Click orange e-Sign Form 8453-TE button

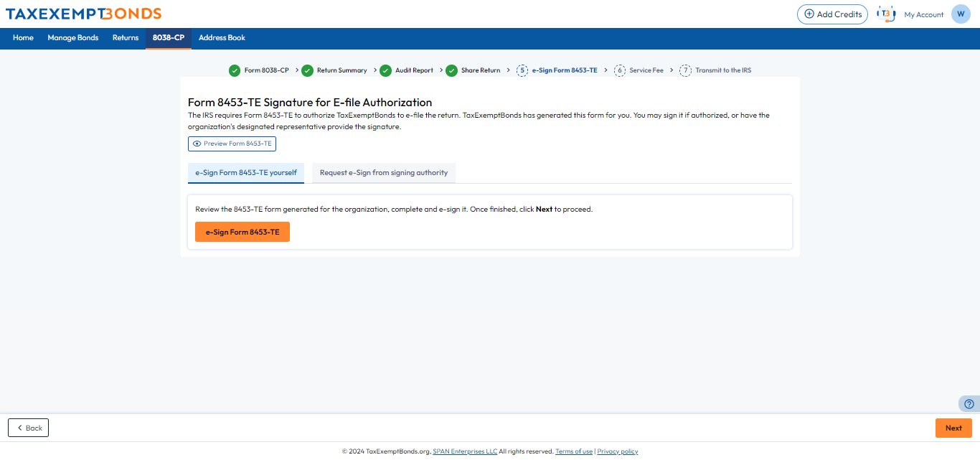242,232
